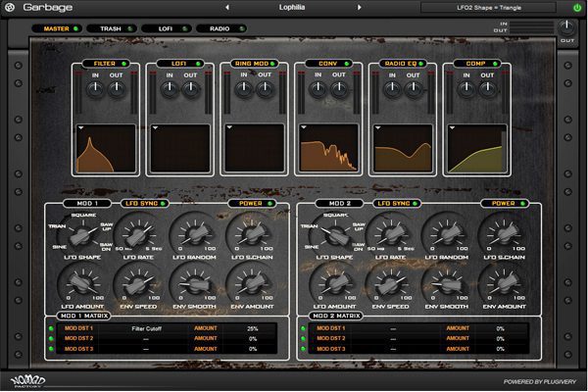This screenshot has width=588, height=392.
Task: Switch to the MASTER tab
Action: pyautogui.click(x=57, y=28)
